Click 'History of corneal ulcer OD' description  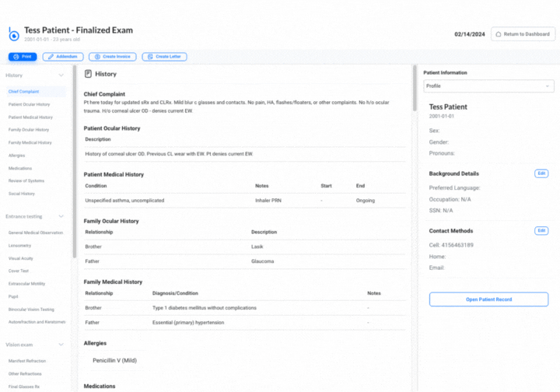coord(169,154)
